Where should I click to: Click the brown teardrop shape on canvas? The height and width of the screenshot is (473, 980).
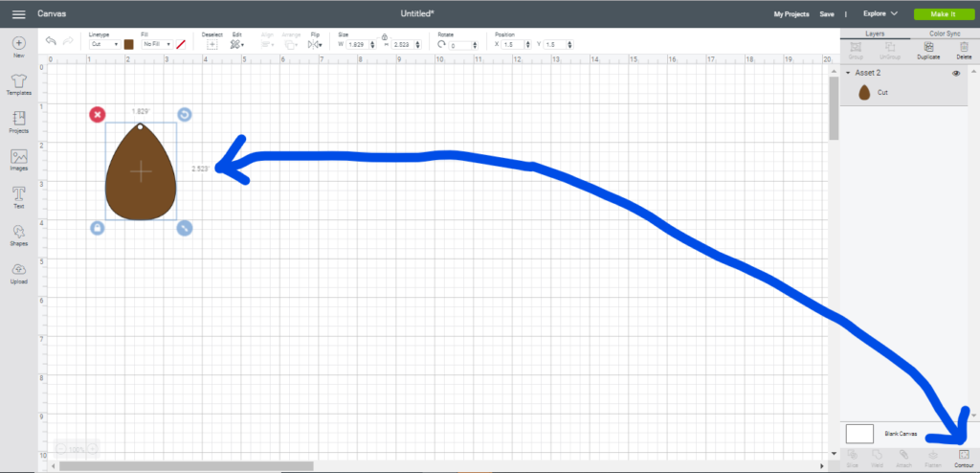coord(141,172)
